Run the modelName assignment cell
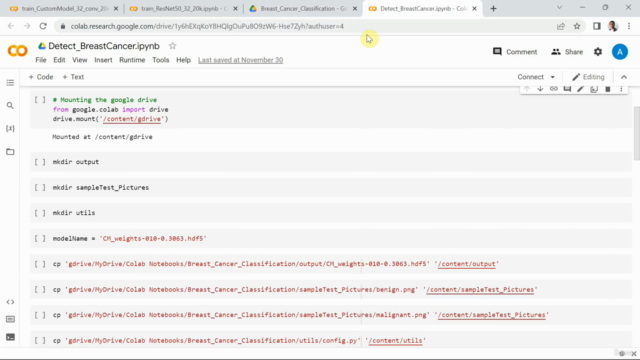Screen dimensions: 640x360 coord(40,239)
